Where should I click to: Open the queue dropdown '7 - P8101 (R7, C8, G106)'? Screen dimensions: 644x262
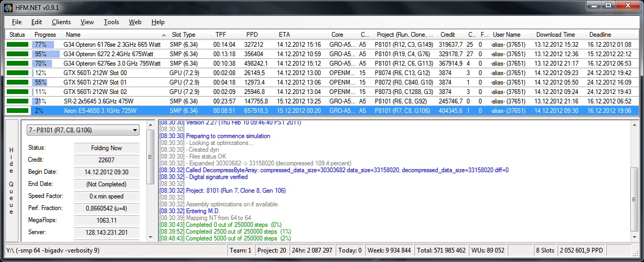tap(83, 130)
